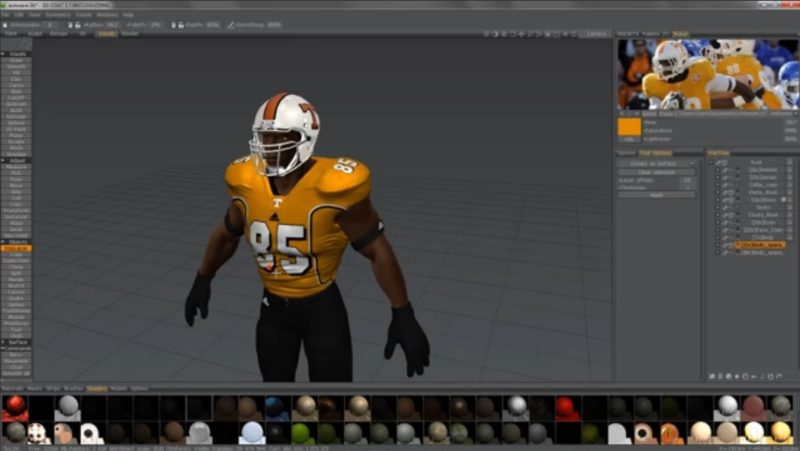The height and width of the screenshot is (451, 800).
Task: Open the Camera dropdown above viewport
Action: point(596,34)
